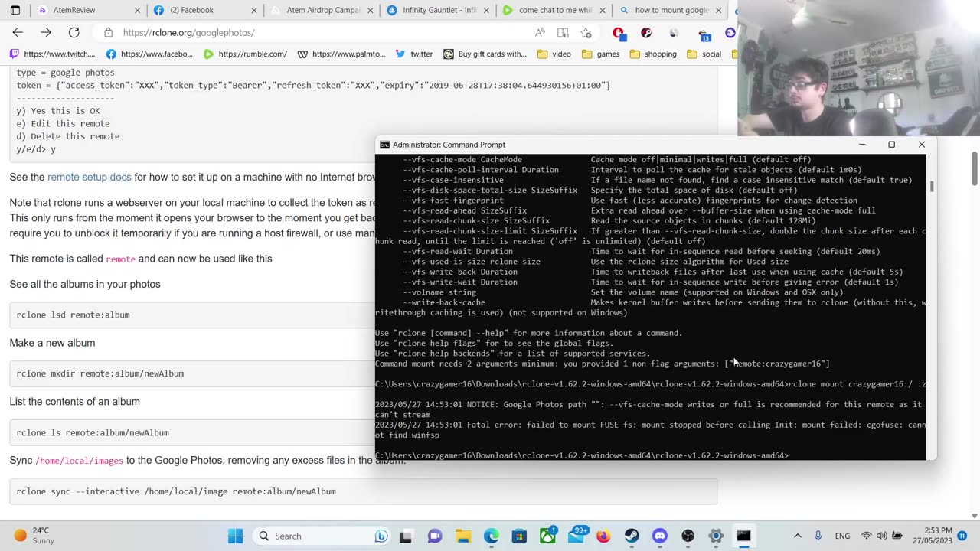This screenshot has width=980, height=551.
Task: Switch to Command Prompt taskbar icon
Action: pos(743,536)
